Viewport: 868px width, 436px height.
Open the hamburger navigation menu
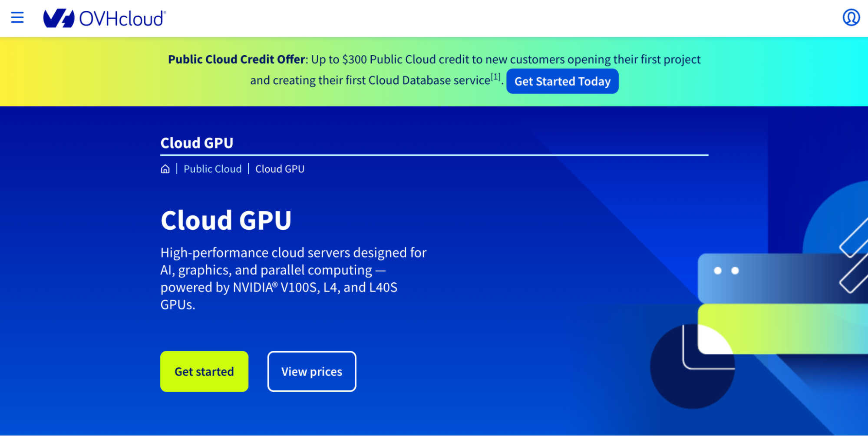point(17,17)
